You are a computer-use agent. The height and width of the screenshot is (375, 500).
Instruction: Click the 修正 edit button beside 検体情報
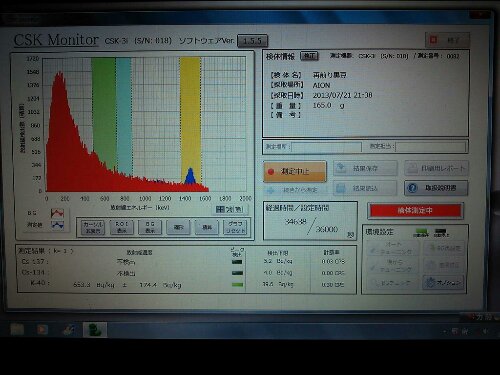click(x=309, y=56)
